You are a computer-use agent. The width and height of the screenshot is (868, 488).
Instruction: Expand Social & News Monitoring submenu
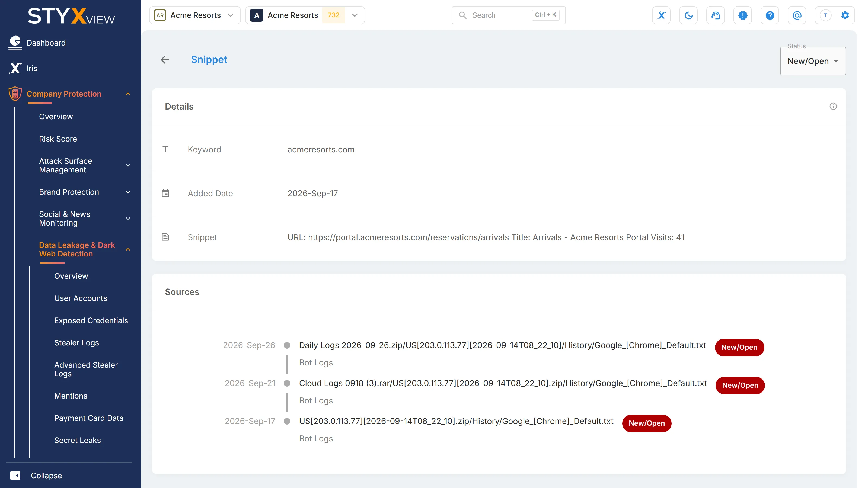128,219
